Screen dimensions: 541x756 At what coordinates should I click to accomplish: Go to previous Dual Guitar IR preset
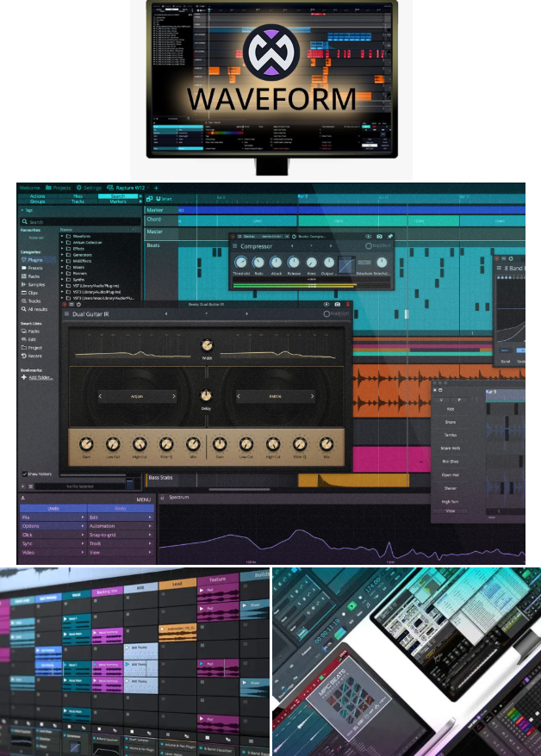tap(166, 314)
